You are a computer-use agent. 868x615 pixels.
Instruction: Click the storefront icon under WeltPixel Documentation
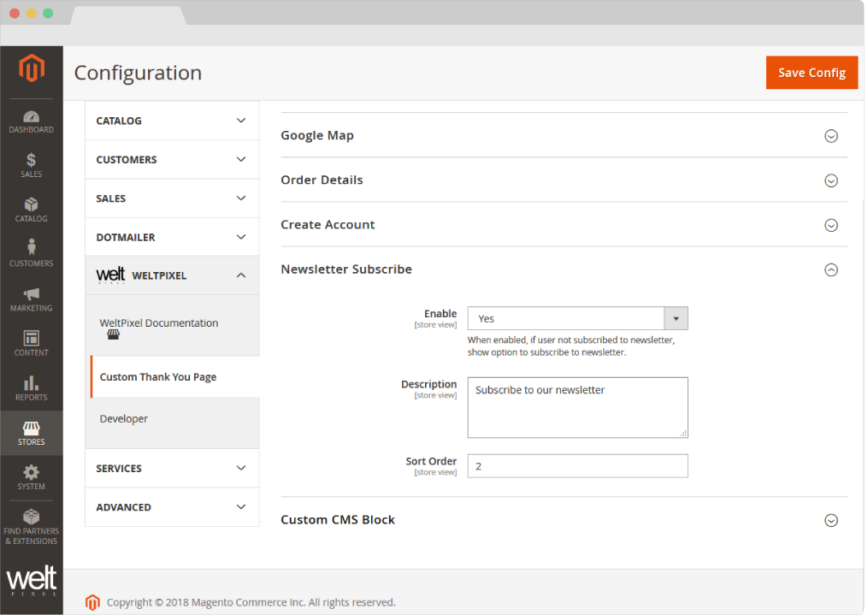pyautogui.click(x=113, y=335)
